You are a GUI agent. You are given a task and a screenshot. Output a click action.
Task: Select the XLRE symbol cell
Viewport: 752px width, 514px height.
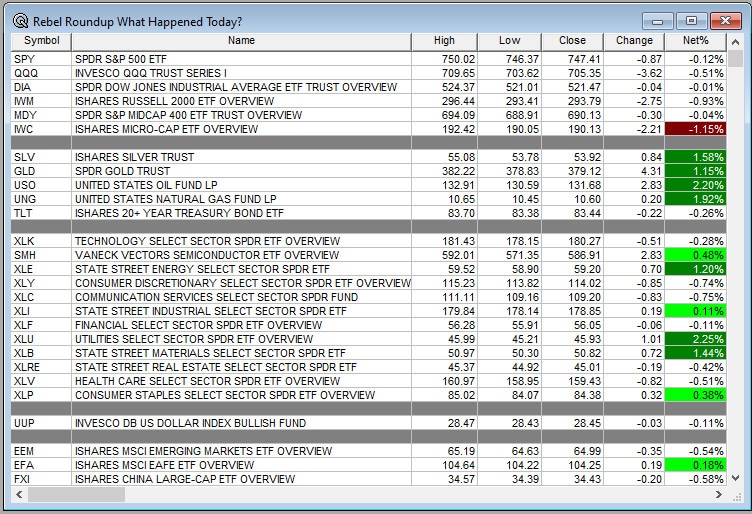(41, 367)
